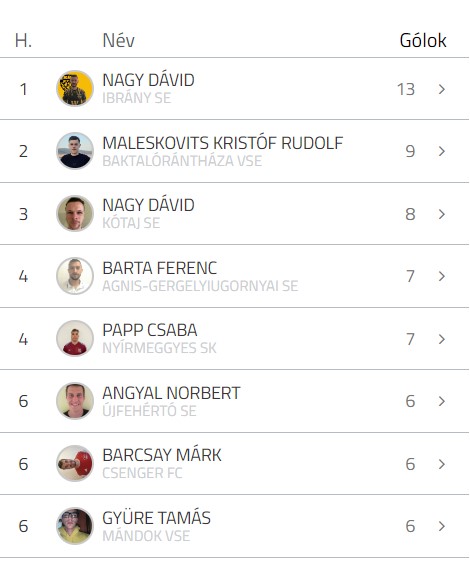Viewport: 470px width, 565px height.
Task: Click Papp Csaba's avatar image
Action: (x=75, y=339)
